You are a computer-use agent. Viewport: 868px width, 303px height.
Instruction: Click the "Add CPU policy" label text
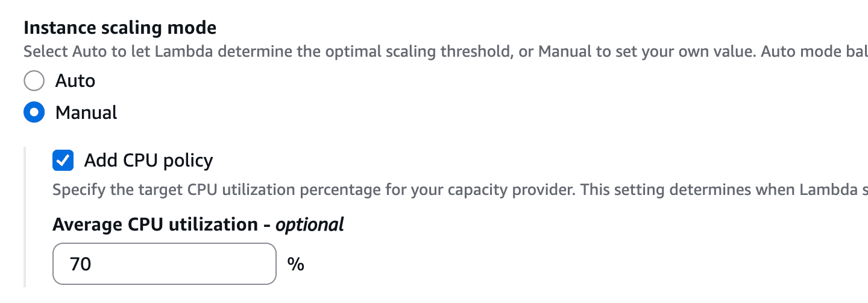coord(148,161)
